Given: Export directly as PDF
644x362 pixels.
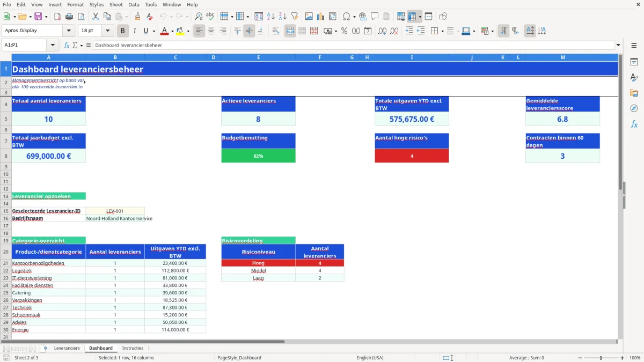Looking at the screenshot, I should click(57, 17).
